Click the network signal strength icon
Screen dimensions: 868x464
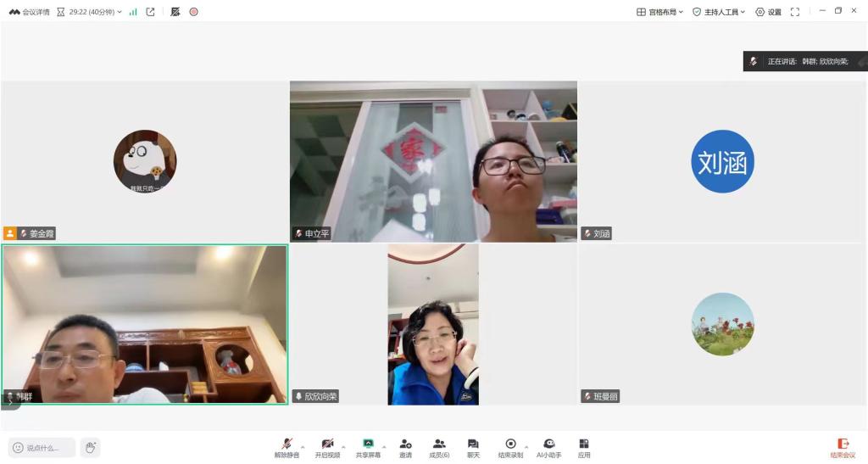point(133,12)
